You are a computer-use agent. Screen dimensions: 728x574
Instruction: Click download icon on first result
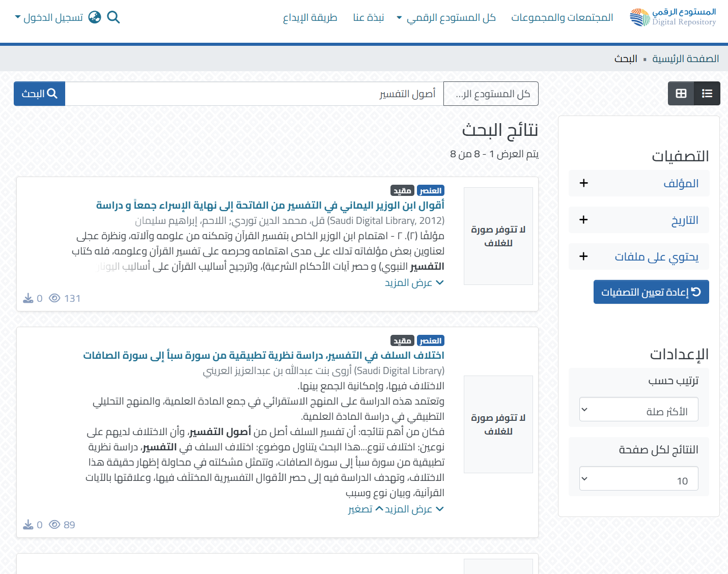click(x=28, y=298)
